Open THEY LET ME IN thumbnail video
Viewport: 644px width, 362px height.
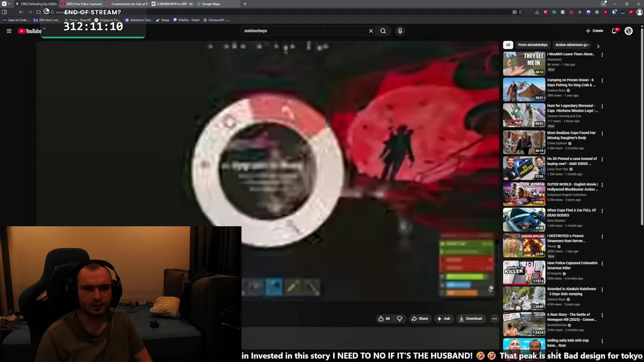(524, 63)
